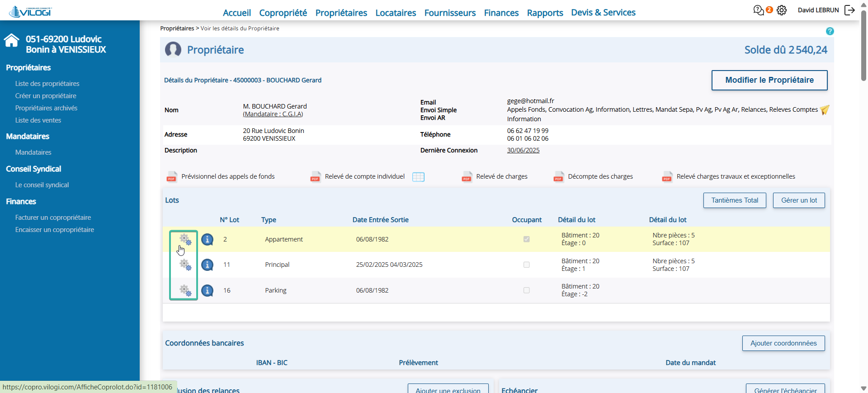Screen dimensions: 868x393
Task: Click Modifier le Propriétaire button
Action: (x=769, y=80)
